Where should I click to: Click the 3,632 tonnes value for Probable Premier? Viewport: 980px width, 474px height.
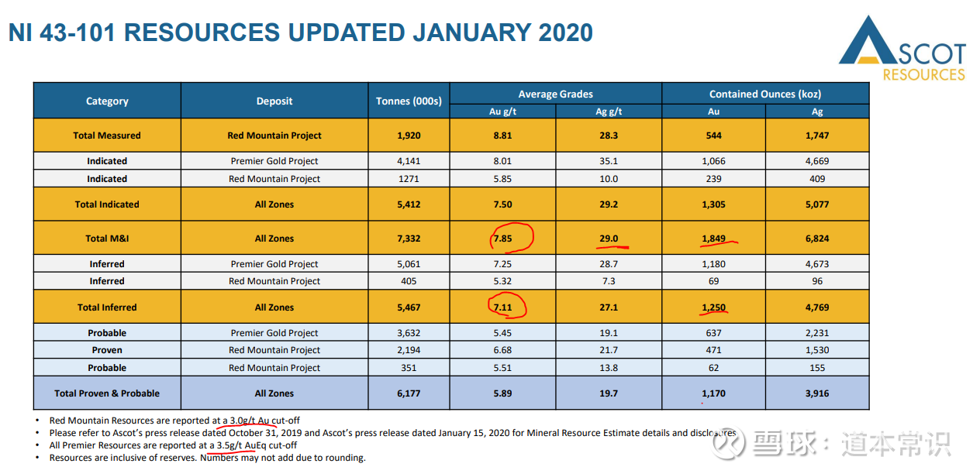(409, 333)
